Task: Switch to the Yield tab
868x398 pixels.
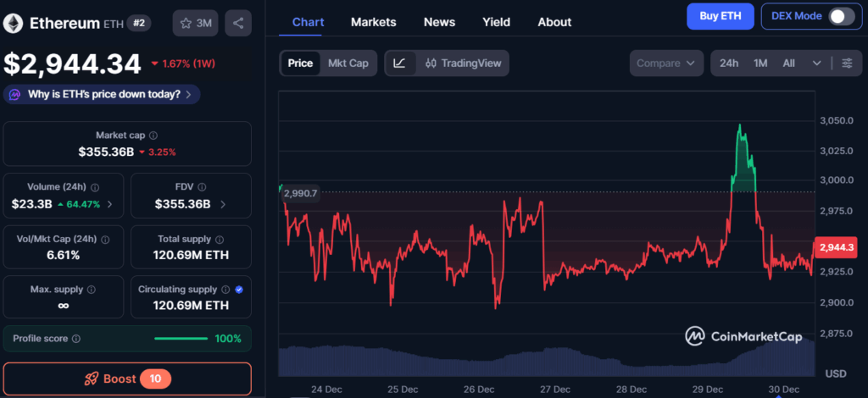Action: point(496,22)
